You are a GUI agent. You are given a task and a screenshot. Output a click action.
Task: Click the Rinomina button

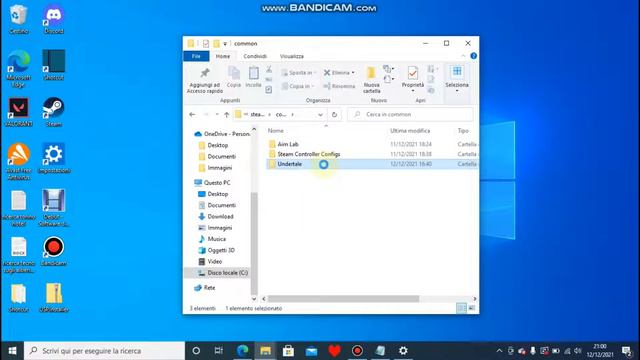tap(339, 86)
